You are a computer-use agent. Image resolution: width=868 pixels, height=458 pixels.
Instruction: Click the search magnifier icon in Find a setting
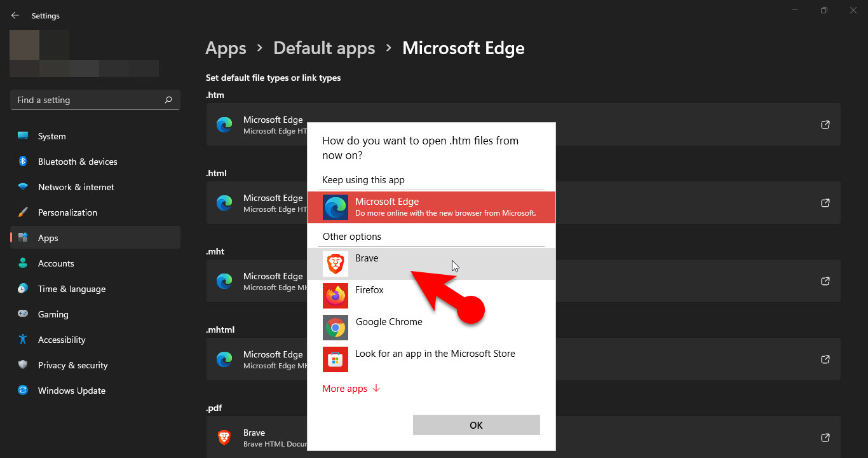tap(168, 100)
